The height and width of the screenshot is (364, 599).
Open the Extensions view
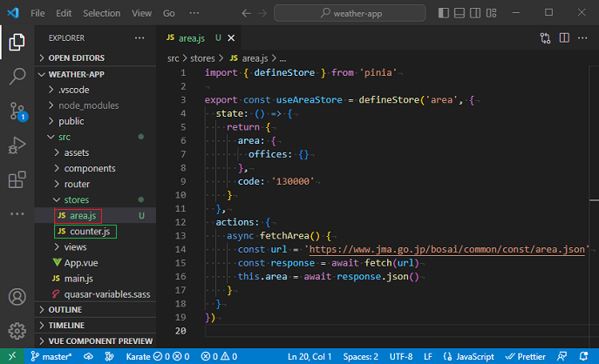[17, 179]
